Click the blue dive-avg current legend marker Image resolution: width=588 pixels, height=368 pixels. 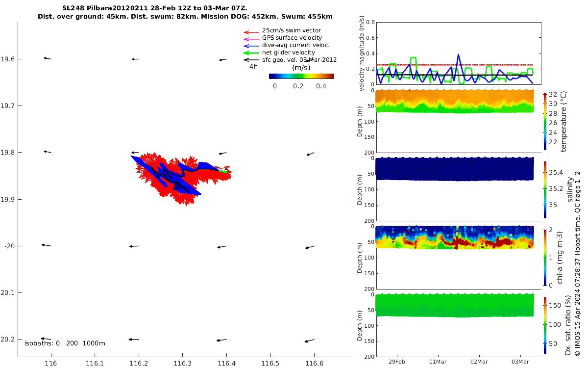coord(251,45)
